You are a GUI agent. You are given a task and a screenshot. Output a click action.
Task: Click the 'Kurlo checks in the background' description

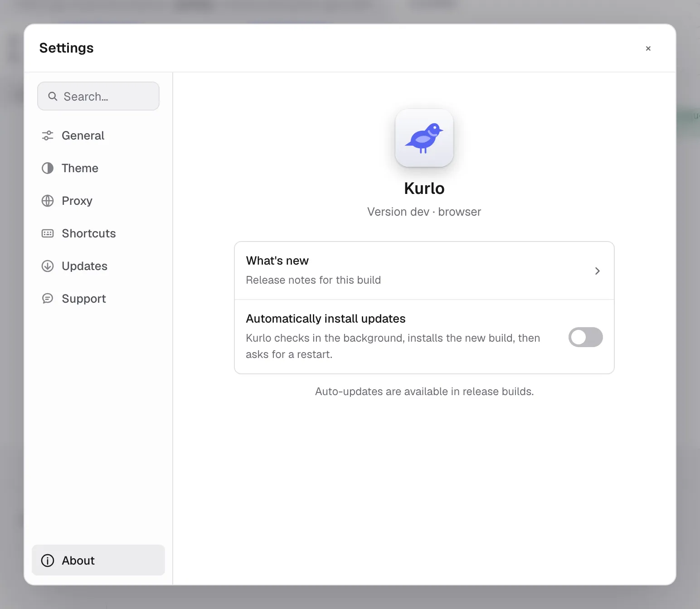(x=393, y=346)
